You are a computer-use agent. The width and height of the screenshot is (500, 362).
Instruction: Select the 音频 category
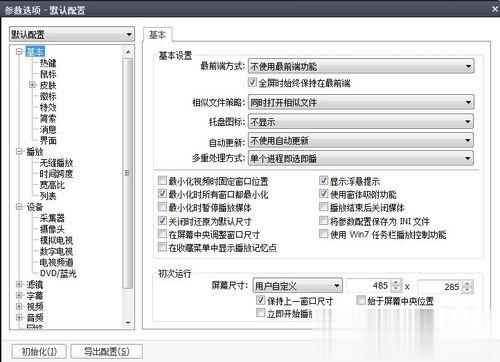[x=35, y=318]
